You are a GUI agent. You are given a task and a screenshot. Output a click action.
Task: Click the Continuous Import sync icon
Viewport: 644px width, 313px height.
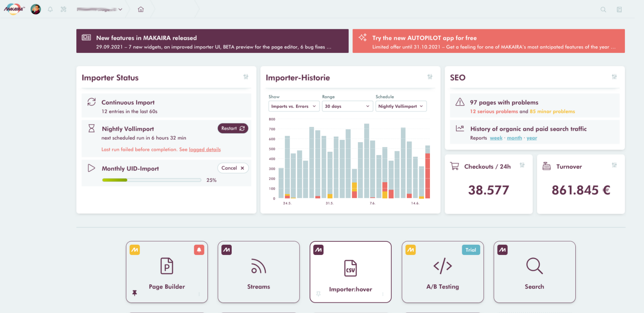coord(91,102)
